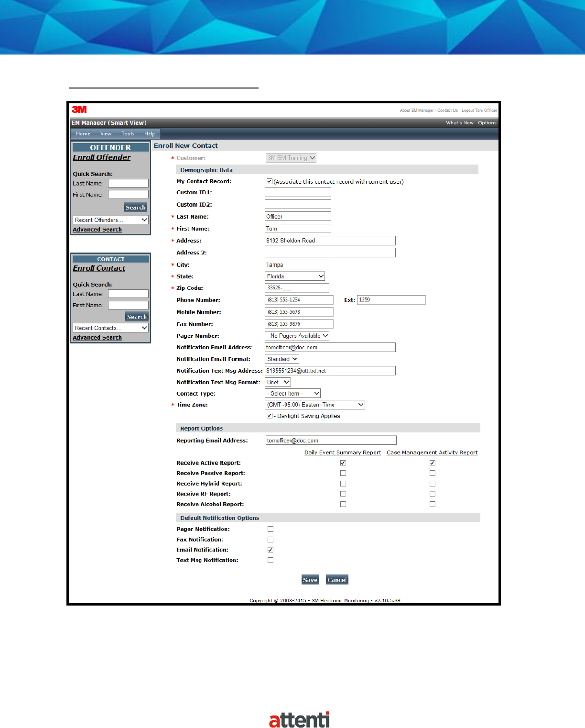
Task: Enable Text Msg Notification checkbox
Action: coord(271,560)
